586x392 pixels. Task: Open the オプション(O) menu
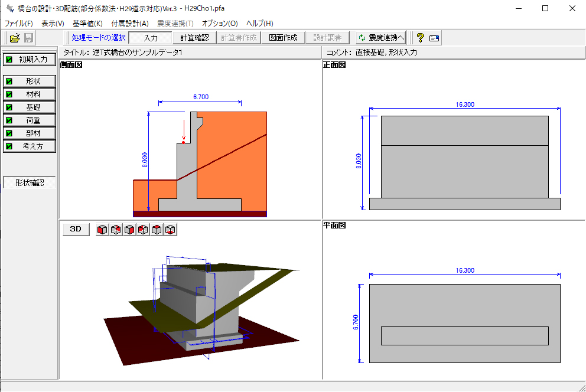click(x=220, y=23)
